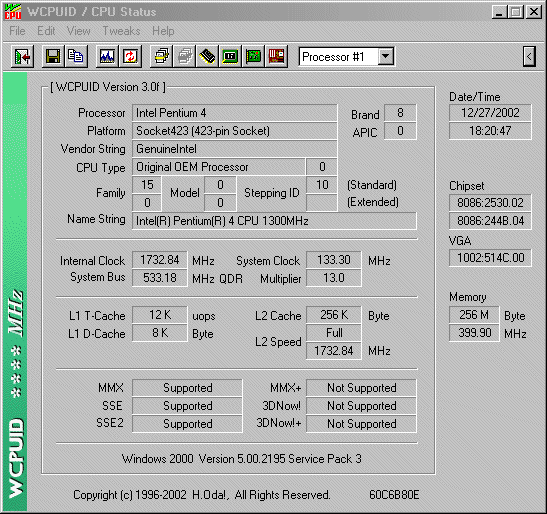Viewport: 547px width, 514px height.
Task: Click the Family value 15
Action: click(147, 185)
